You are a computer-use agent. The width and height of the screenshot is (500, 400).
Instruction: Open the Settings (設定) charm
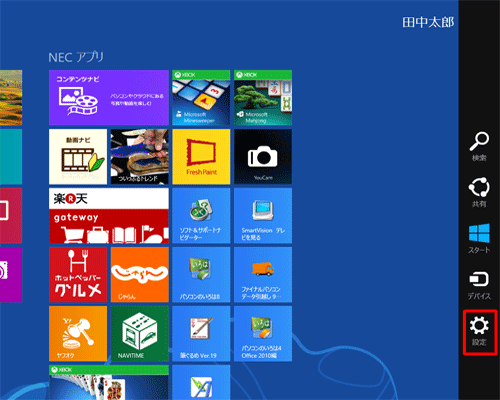[480, 332]
